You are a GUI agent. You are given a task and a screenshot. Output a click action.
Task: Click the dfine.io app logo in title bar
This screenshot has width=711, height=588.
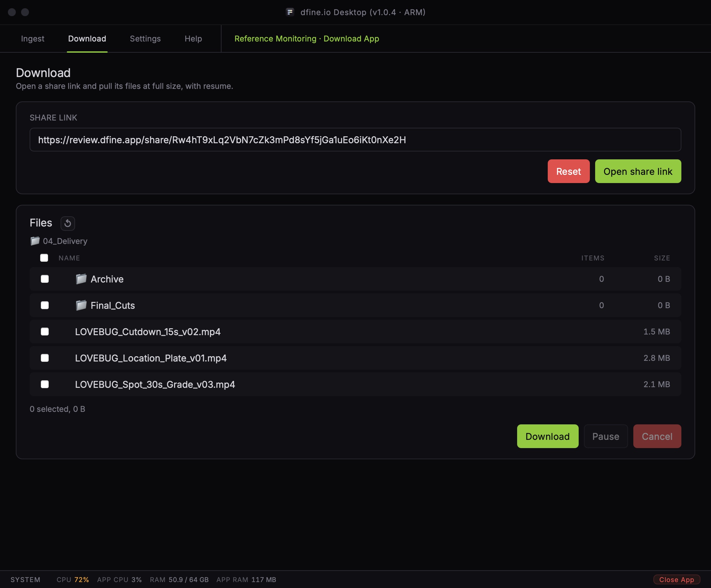290,12
